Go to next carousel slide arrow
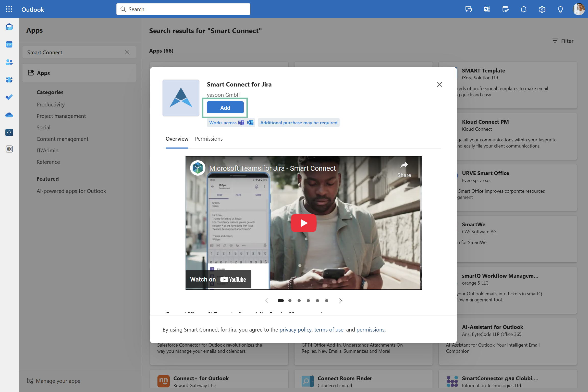Image resolution: width=588 pixels, height=392 pixels. tap(340, 301)
